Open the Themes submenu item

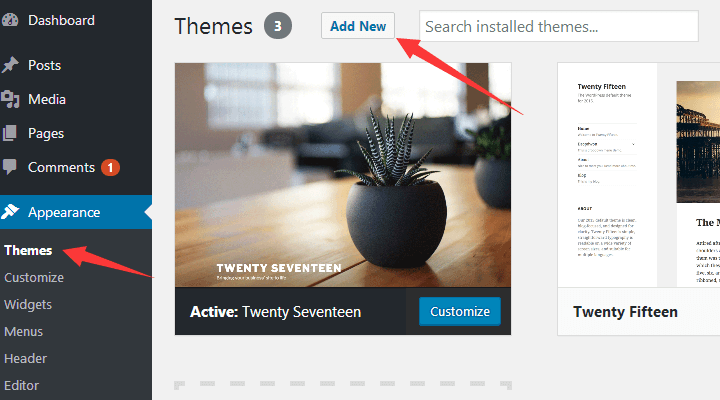[28, 250]
